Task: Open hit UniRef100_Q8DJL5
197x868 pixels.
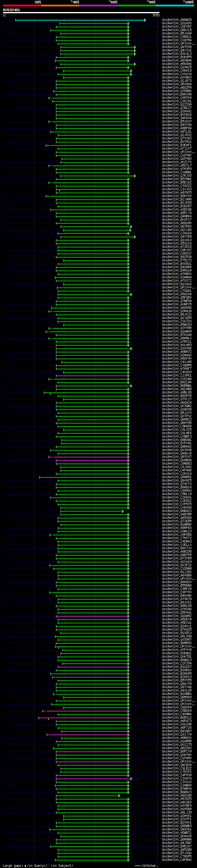Action: (x=177, y=30)
